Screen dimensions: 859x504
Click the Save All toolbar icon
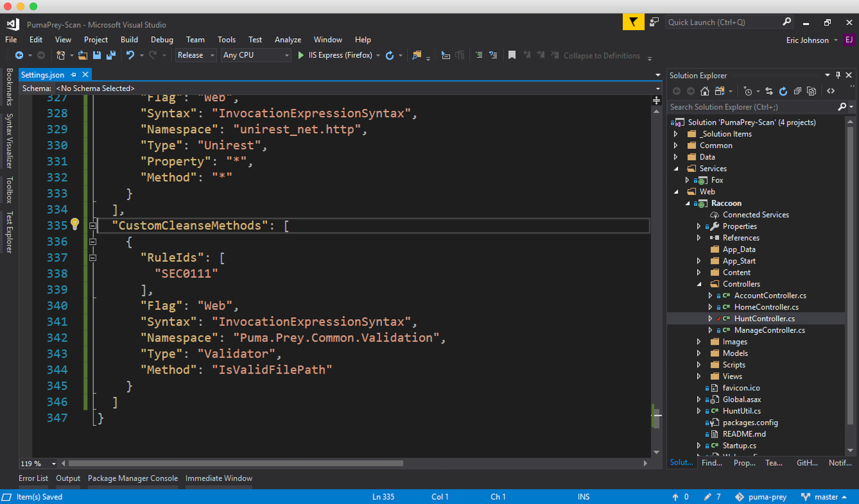(x=111, y=55)
